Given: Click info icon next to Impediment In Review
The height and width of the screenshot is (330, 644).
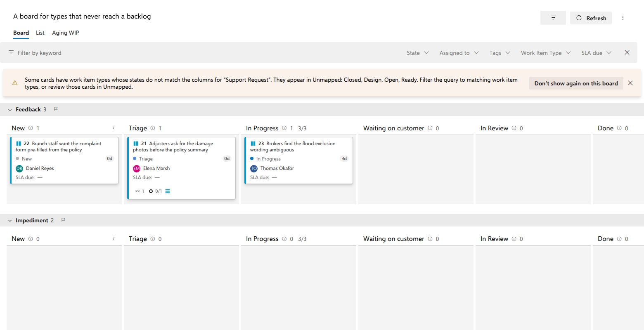Looking at the screenshot, I should [514, 239].
